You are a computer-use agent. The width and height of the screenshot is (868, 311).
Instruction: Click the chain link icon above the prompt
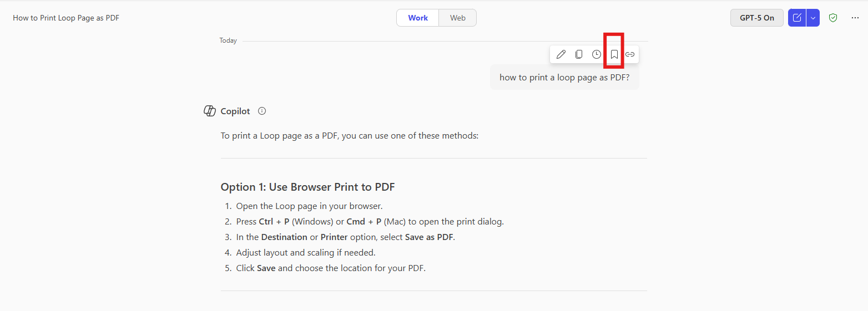630,54
